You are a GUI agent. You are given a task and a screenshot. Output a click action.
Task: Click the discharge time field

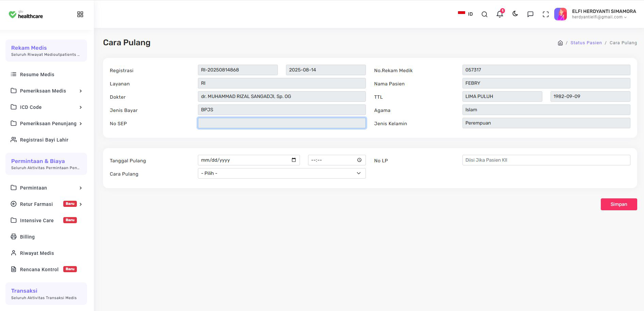(x=337, y=160)
